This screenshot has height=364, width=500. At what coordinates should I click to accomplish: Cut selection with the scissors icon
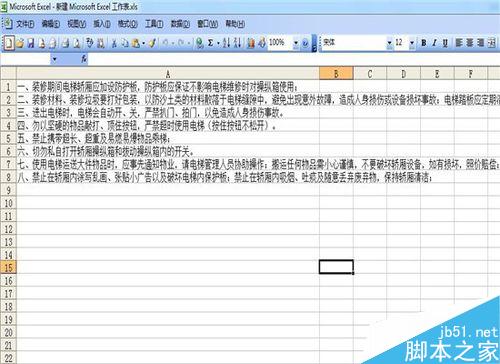114,43
